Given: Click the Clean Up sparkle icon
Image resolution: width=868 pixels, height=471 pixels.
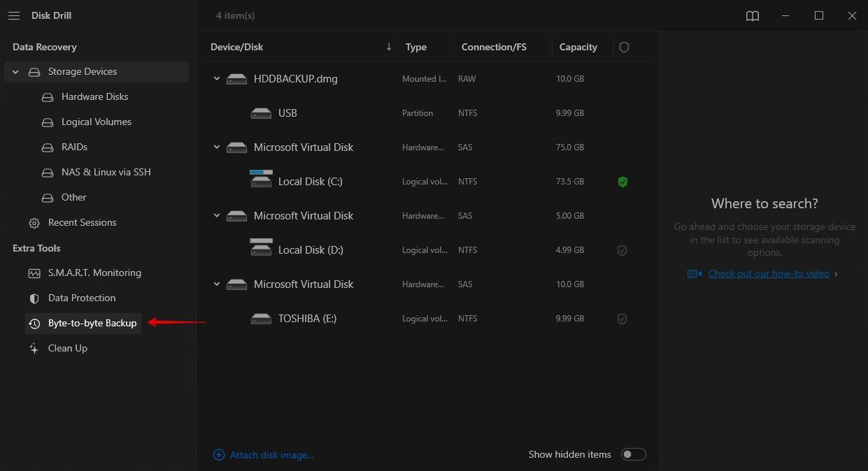Looking at the screenshot, I should 34,349.
